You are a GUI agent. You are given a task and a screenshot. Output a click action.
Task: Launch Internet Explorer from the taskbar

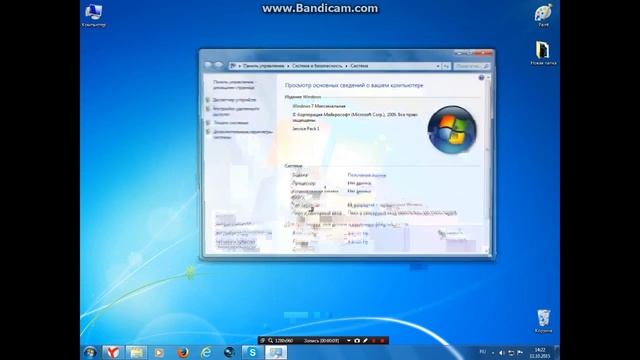(x=206, y=352)
